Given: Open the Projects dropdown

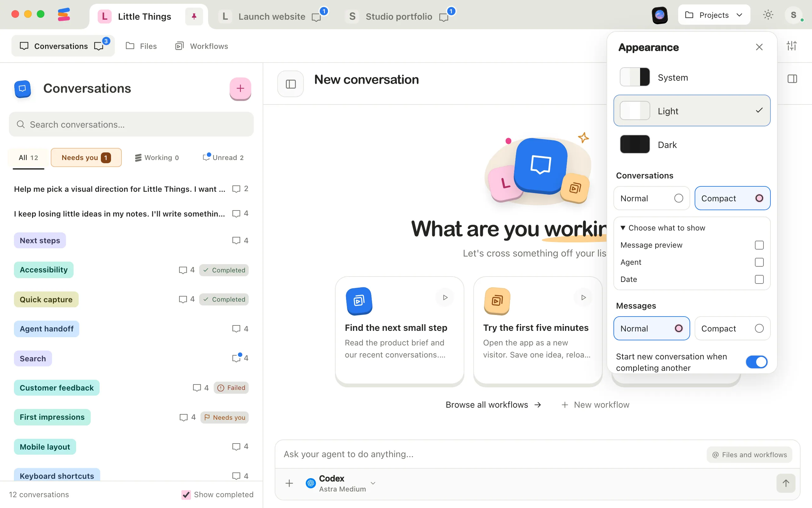Looking at the screenshot, I should [714, 15].
